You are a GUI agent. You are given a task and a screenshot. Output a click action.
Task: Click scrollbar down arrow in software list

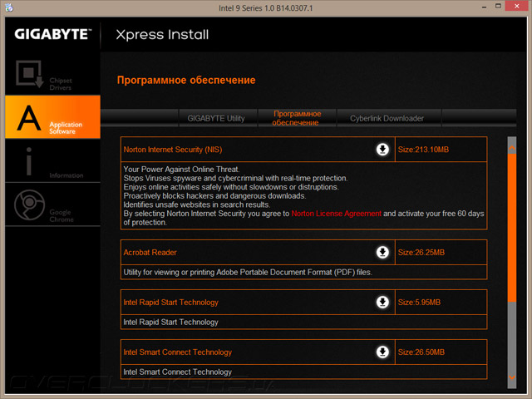(x=512, y=377)
